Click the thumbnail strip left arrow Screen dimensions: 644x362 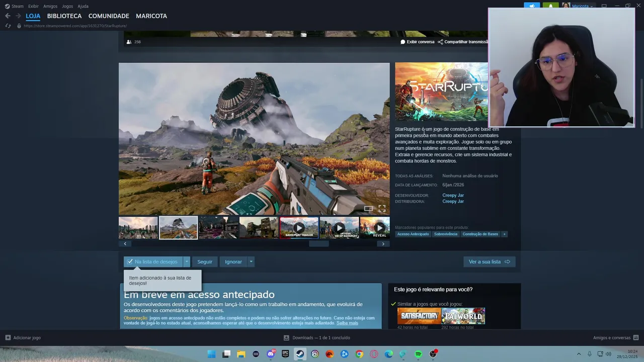125,244
